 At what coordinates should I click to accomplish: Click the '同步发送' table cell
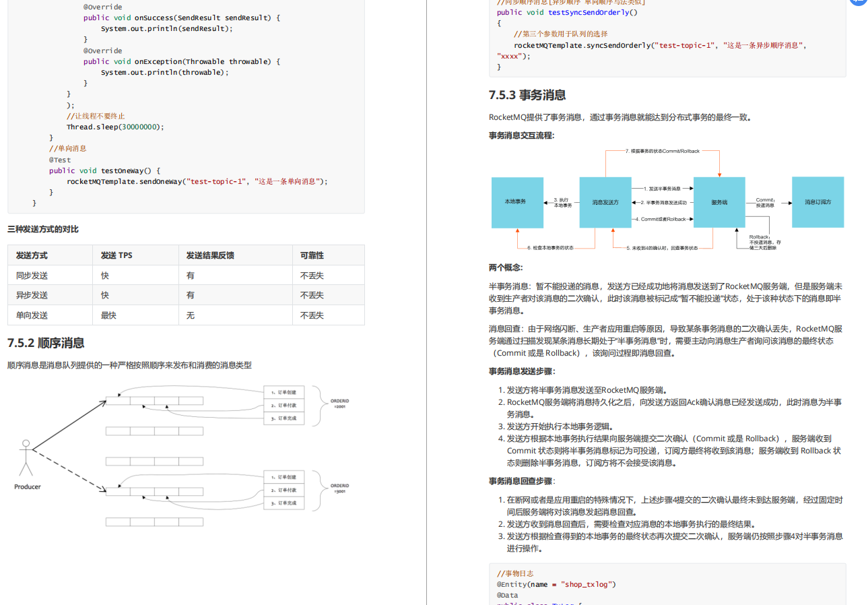pos(50,276)
